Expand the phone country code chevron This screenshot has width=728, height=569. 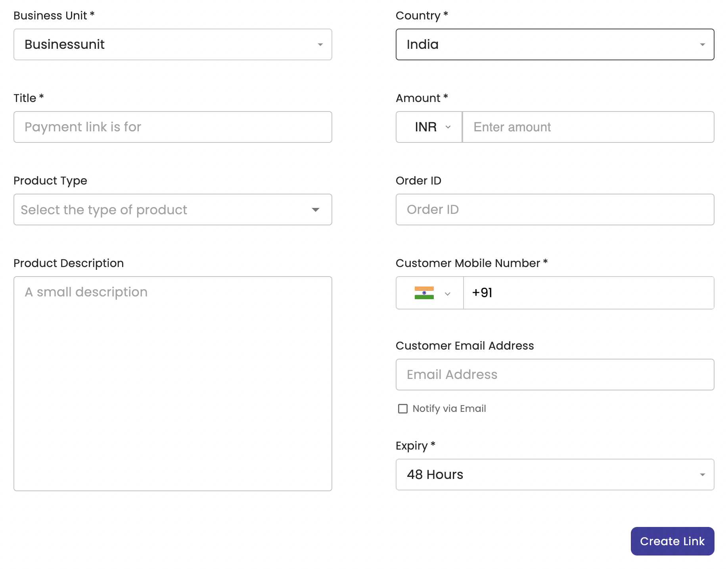point(448,294)
